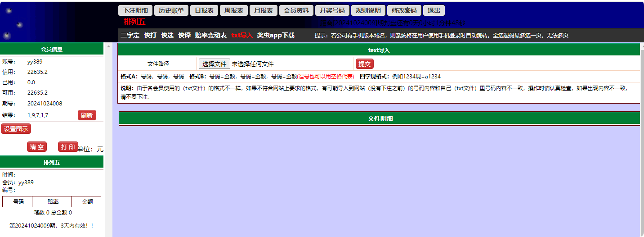Viewport: 644px width, 237px height.
Task: View the 日报表 daily report
Action: click(x=204, y=10)
